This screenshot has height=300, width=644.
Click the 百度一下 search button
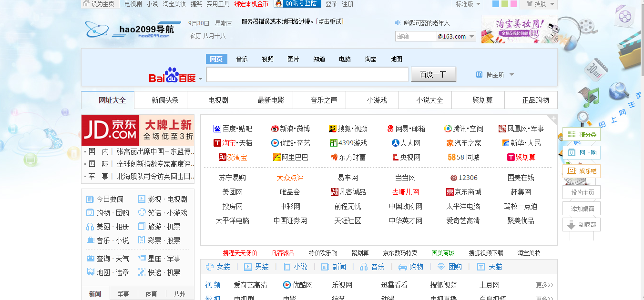pyautogui.click(x=433, y=74)
